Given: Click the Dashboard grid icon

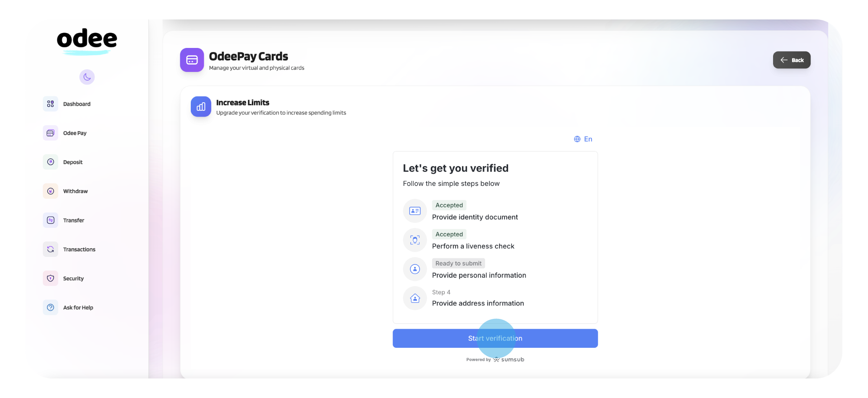Looking at the screenshot, I should pos(51,104).
